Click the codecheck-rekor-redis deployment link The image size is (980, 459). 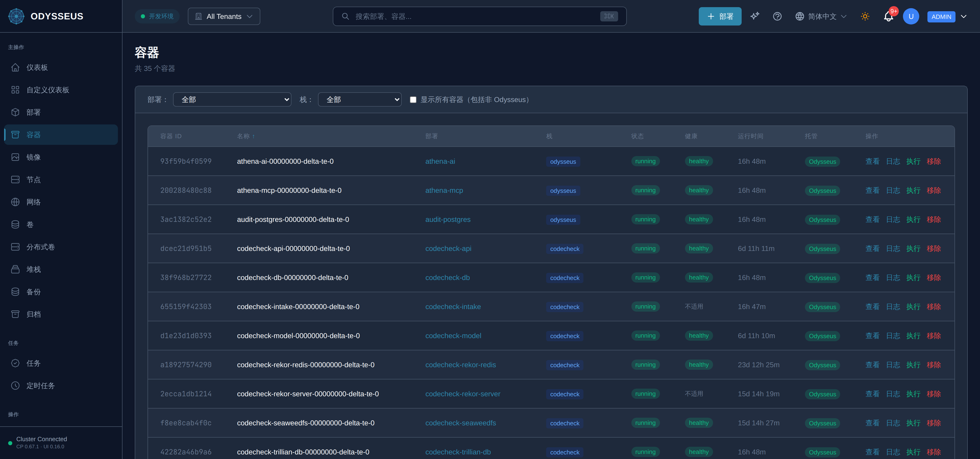[460, 365]
